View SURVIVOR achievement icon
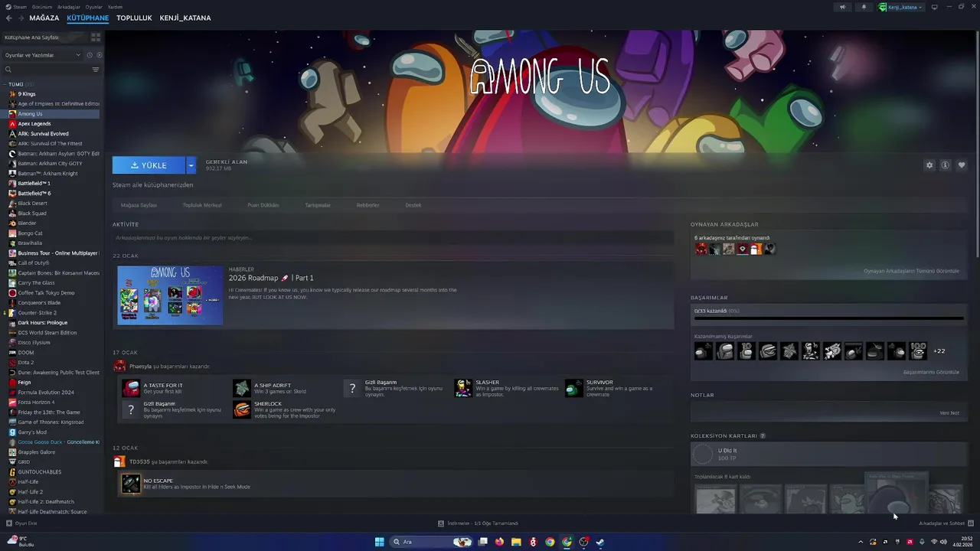 [574, 388]
